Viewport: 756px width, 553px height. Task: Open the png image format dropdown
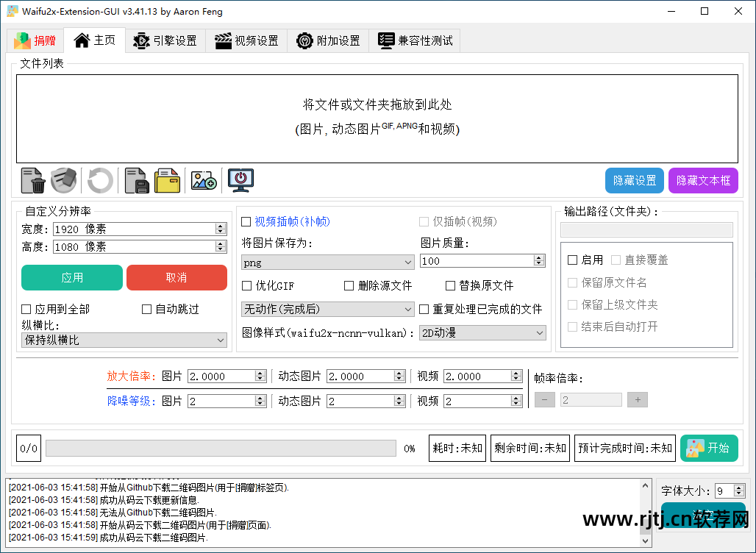[x=327, y=263]
